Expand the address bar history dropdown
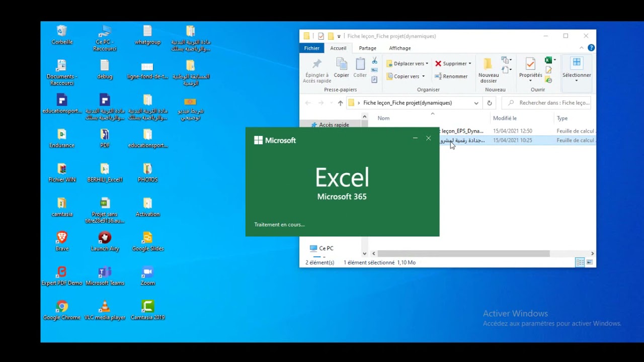 476,103
